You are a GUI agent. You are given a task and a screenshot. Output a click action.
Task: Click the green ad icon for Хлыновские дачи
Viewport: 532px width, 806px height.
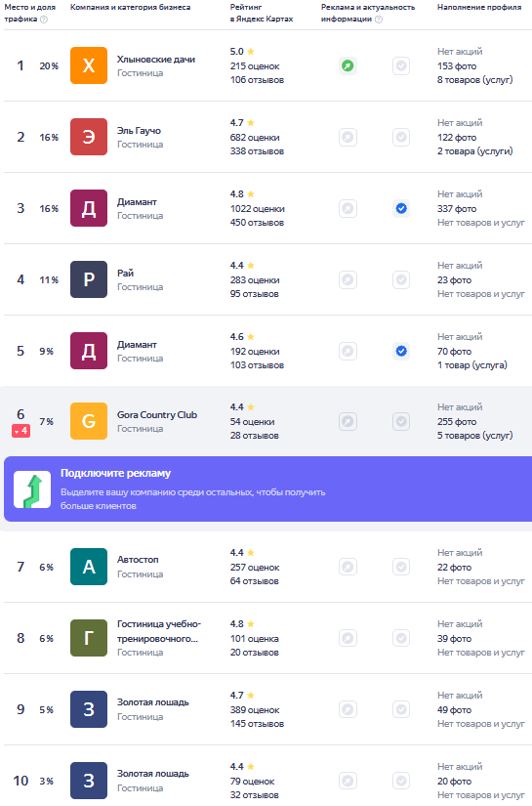point(348,65)
